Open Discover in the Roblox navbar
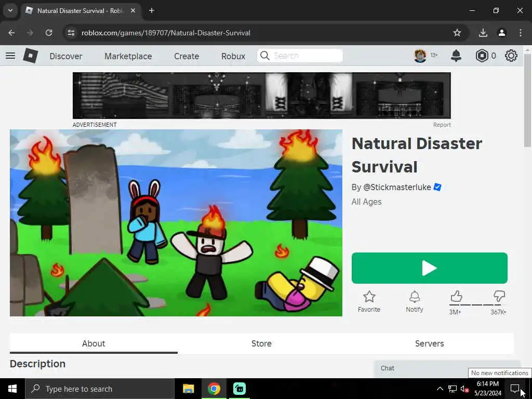 (x=66, y=56)
